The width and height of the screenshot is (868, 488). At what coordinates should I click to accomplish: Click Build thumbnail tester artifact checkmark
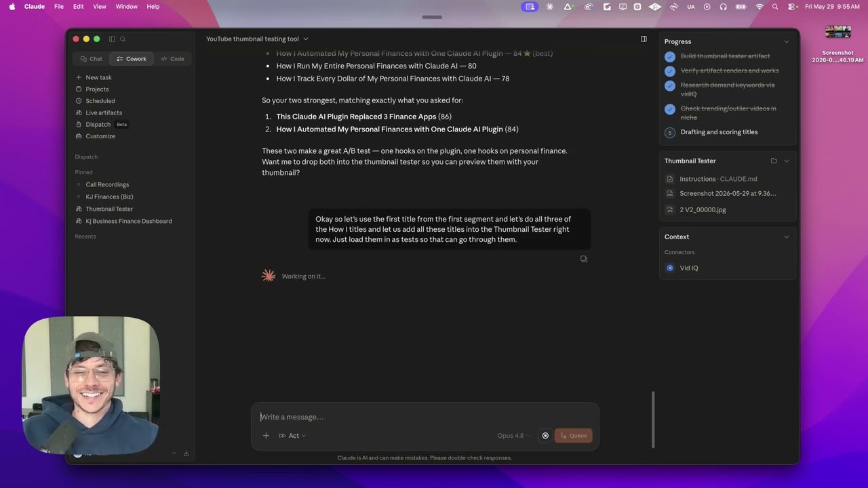tap(670, 57)
